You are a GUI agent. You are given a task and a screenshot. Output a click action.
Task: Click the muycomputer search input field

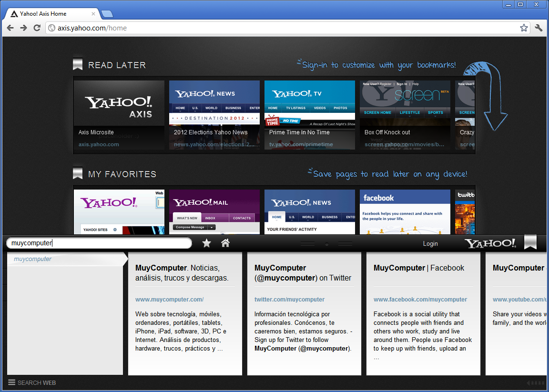click(99, 243)
